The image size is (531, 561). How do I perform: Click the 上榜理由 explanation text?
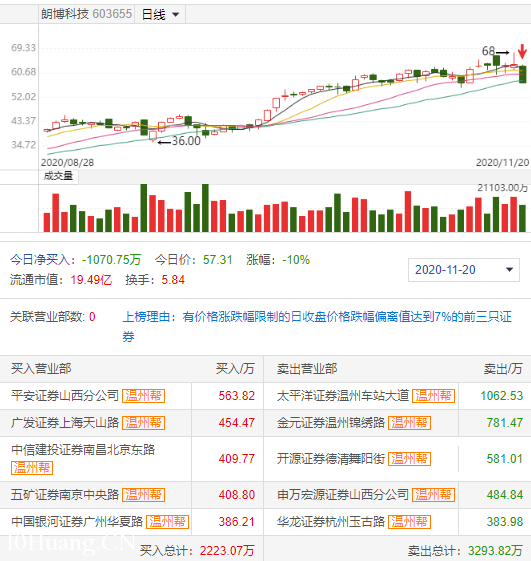317,326
